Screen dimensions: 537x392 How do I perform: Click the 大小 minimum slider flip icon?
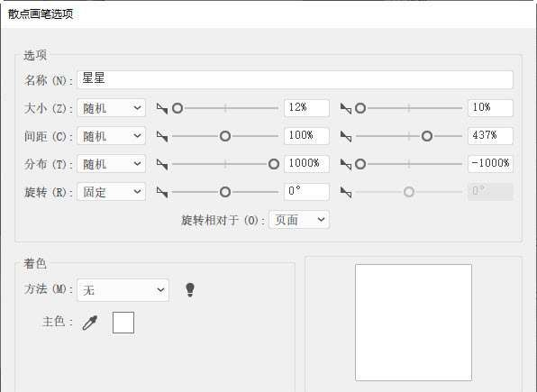click(162, 109)
